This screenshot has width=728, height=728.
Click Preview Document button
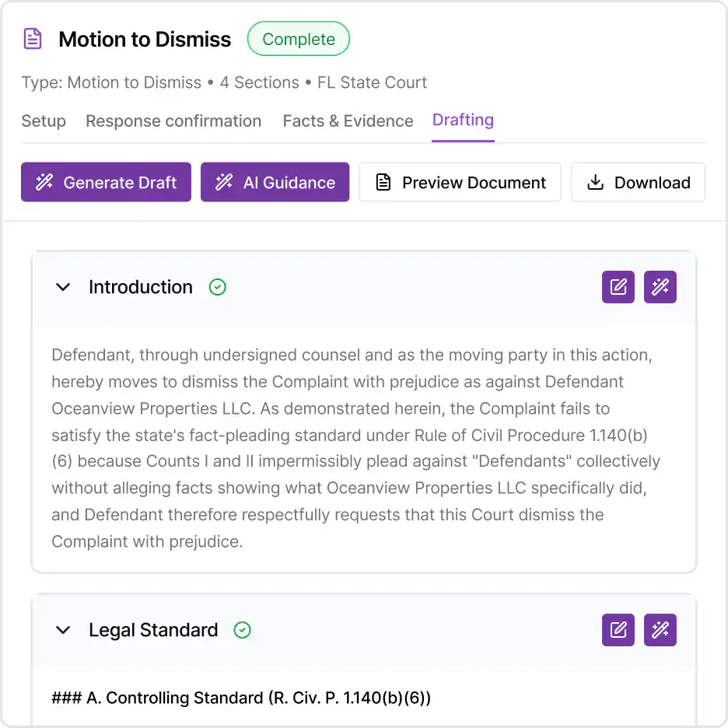tap(460, 183)
